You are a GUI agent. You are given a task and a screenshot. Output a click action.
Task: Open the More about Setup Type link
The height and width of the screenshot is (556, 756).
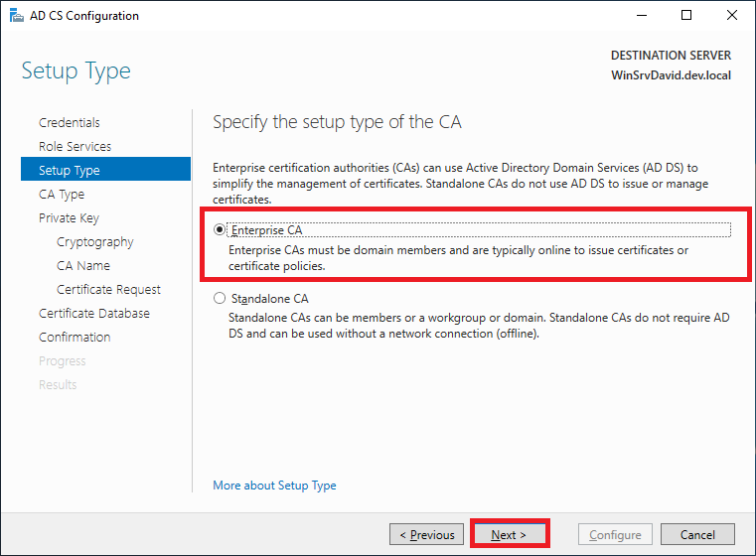coord(274,486)
